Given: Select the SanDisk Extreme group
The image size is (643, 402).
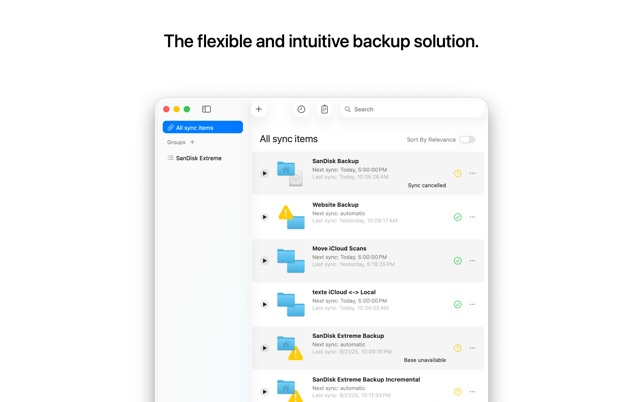Looking at the screenshot, I should pos(198,158).
